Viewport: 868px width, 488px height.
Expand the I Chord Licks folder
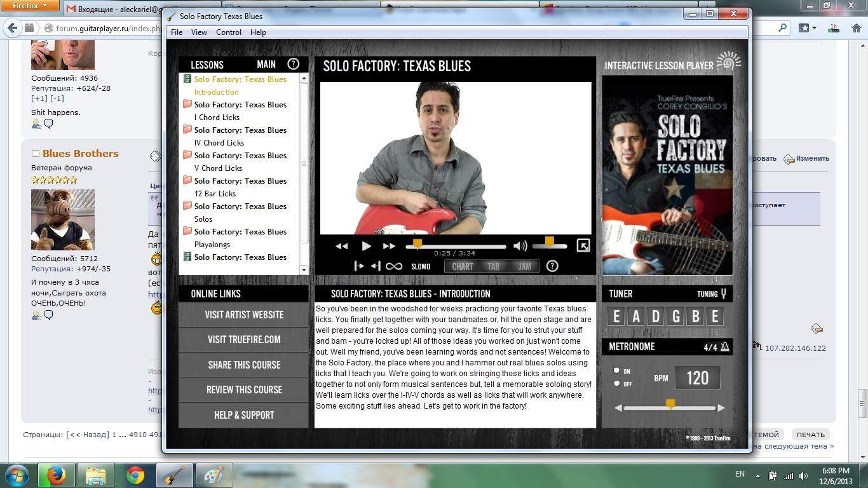187,104
